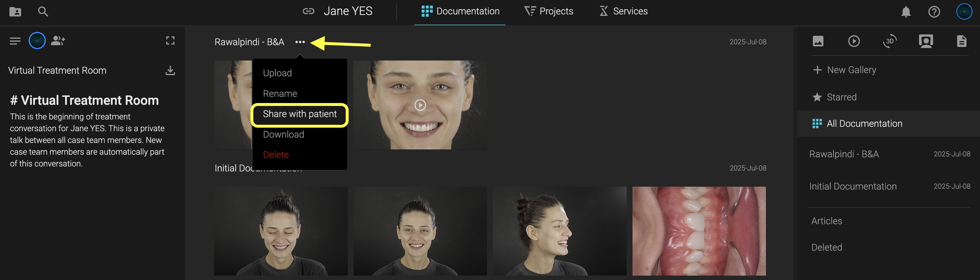The height and width of the screenshot is (280, 980).
Task: Open the partially hidden first Rawalpindi thumbnail
Action: (x=233, y=105)
